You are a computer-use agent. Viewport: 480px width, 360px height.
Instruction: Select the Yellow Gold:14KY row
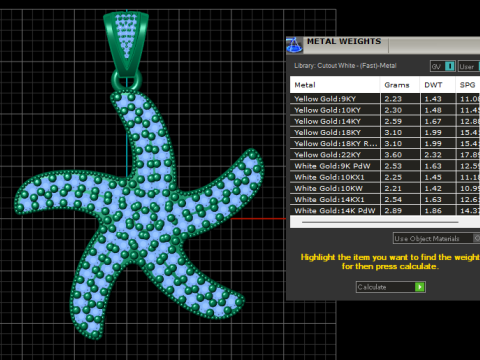pos(385,121)
